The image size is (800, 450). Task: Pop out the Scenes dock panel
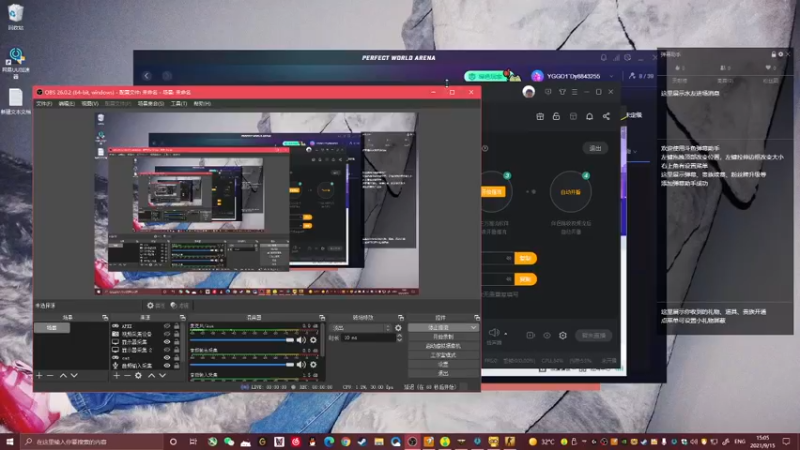coord(105,317)
